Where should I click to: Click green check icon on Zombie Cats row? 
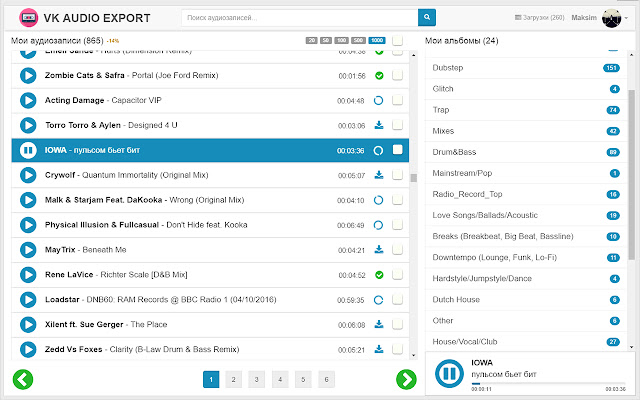coord(379,76)
